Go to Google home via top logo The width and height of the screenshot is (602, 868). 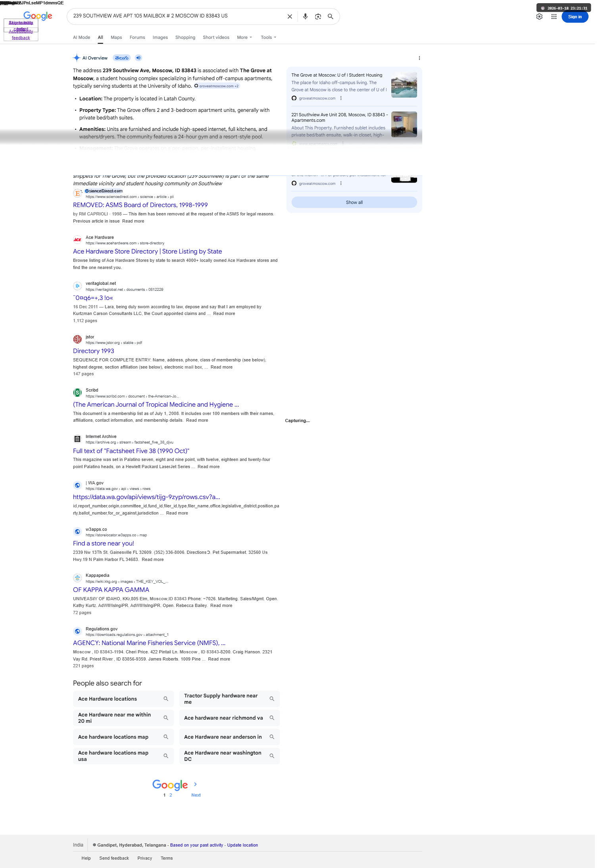pyautogui.click(x=38, y=16)
